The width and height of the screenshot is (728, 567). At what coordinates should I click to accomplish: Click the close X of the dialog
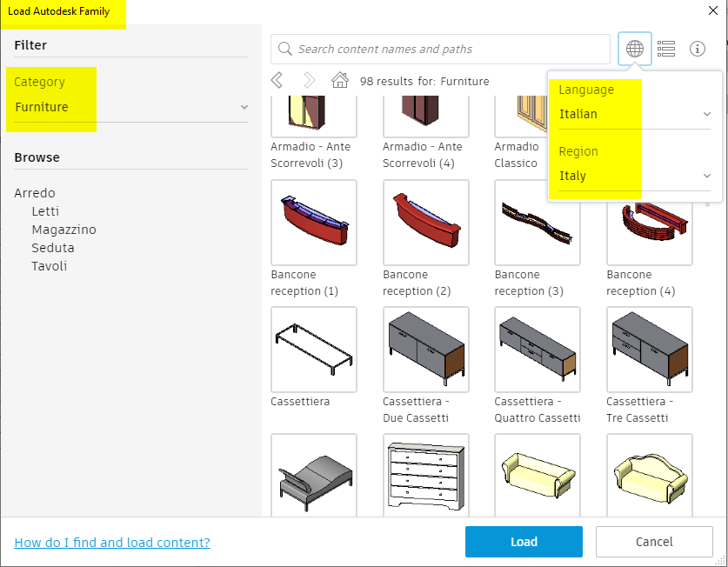point(713,10)
